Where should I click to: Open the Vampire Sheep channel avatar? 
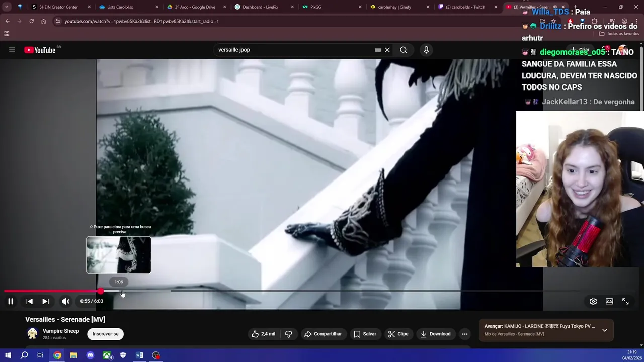coord(32,334)
